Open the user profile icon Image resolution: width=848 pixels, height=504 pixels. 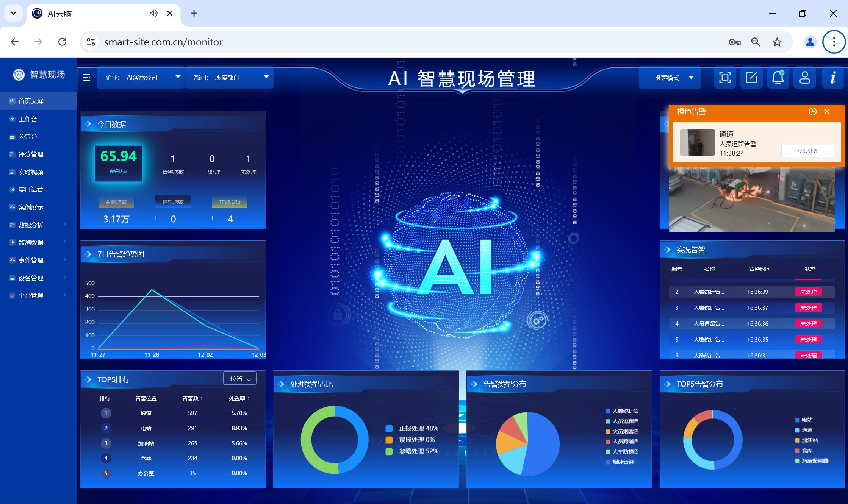pyautogui.click(x=805, y=78)
